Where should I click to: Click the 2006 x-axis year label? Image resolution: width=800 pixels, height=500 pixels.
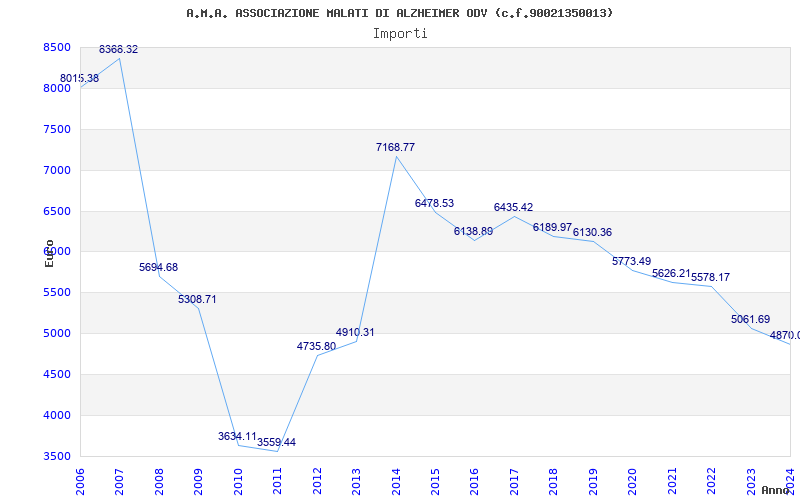coord(80,481)
